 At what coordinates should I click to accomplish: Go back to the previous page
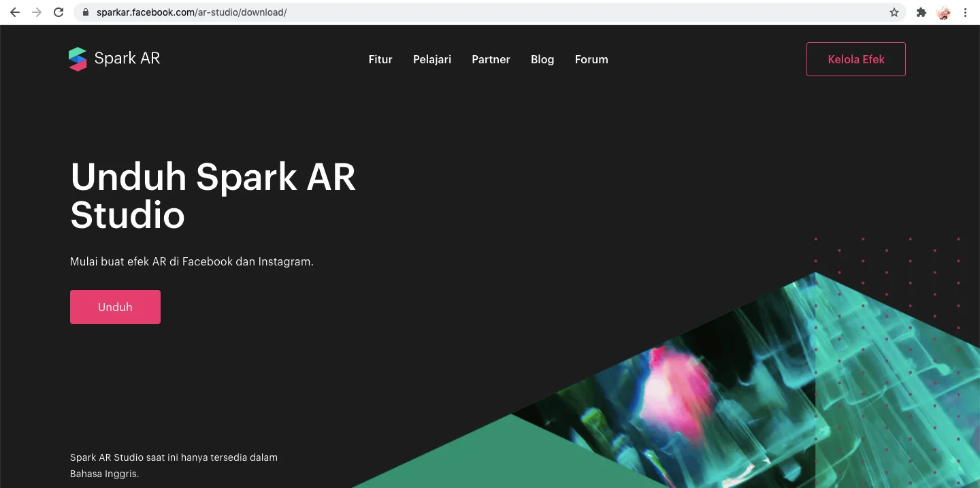point(15,12)
